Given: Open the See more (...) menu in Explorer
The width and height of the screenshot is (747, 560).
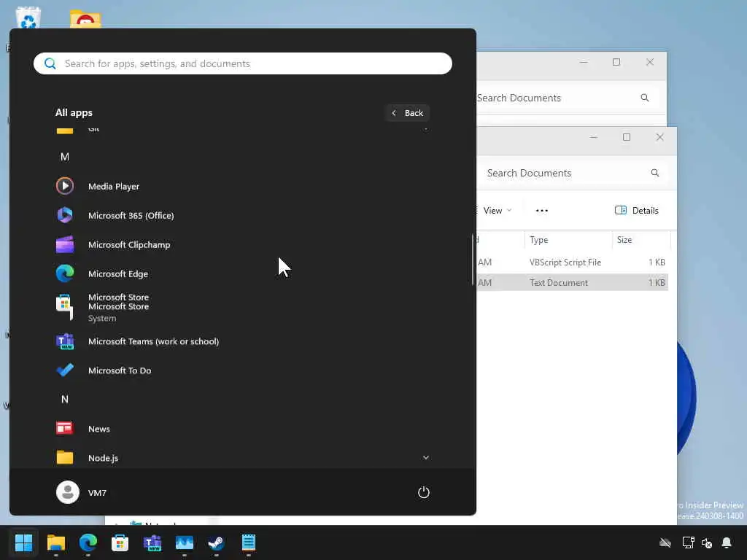Looking at the screenshot, I should click(x=542, y=211).
